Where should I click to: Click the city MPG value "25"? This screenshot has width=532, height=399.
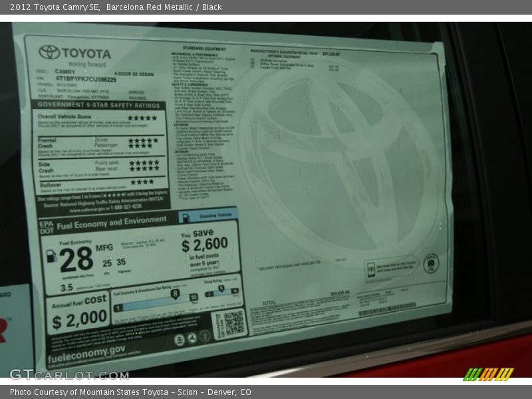click(x=107, y=263)
